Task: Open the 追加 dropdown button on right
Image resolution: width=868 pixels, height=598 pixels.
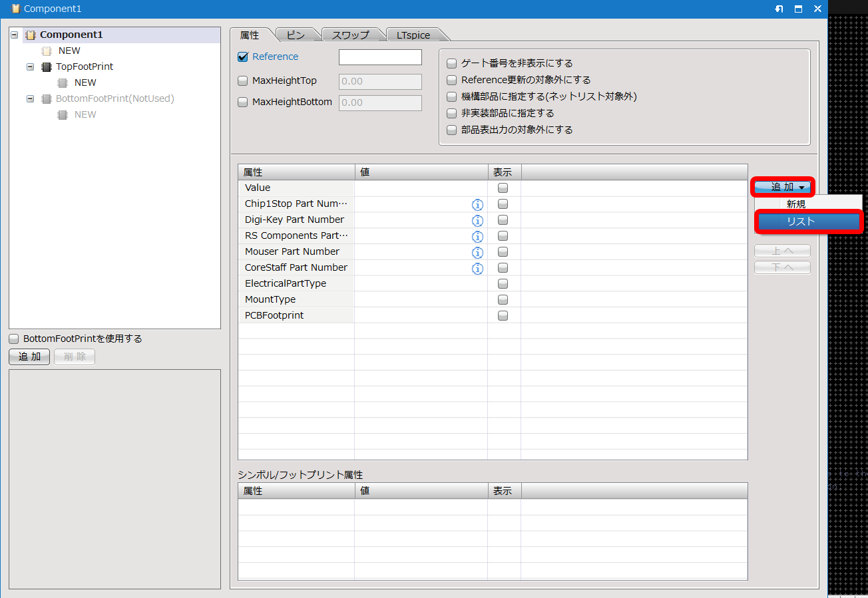Action: point(785,187)
